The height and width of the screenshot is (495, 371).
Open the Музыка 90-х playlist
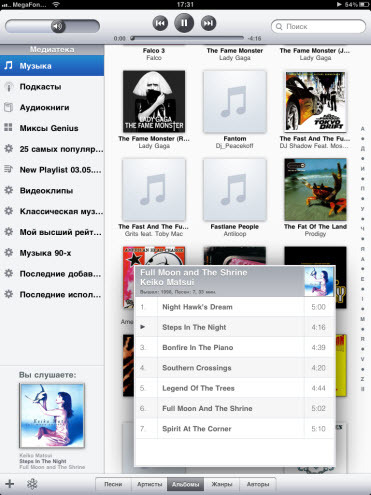52,253
